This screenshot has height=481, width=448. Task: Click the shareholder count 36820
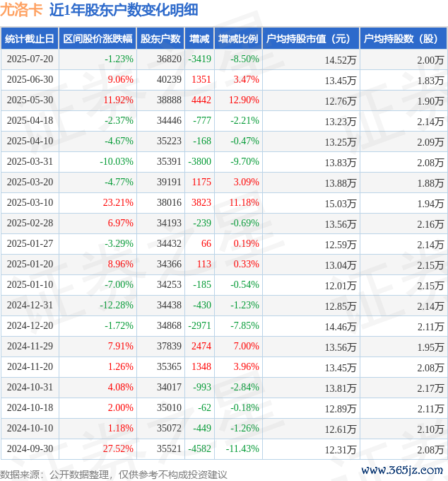coord(169,59)
